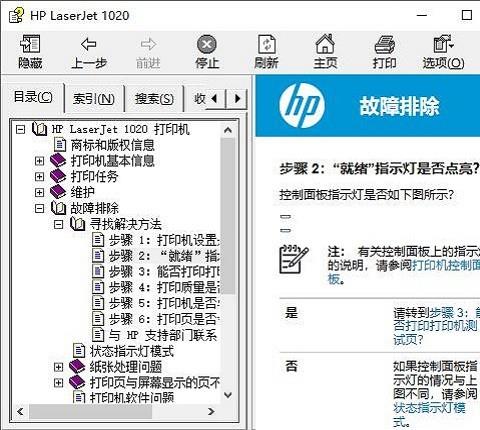
Task: Open the 选项(O) options icon
Action: coord(443,44)
